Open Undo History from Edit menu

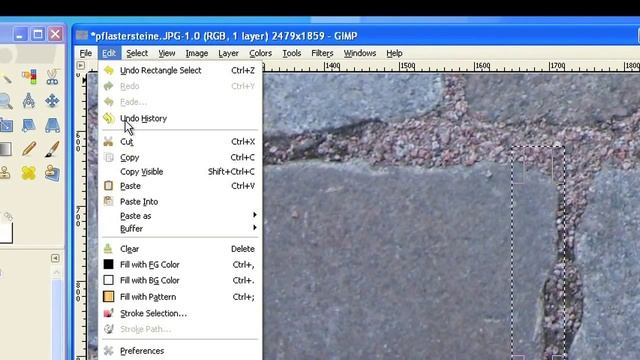coord(180,118)
